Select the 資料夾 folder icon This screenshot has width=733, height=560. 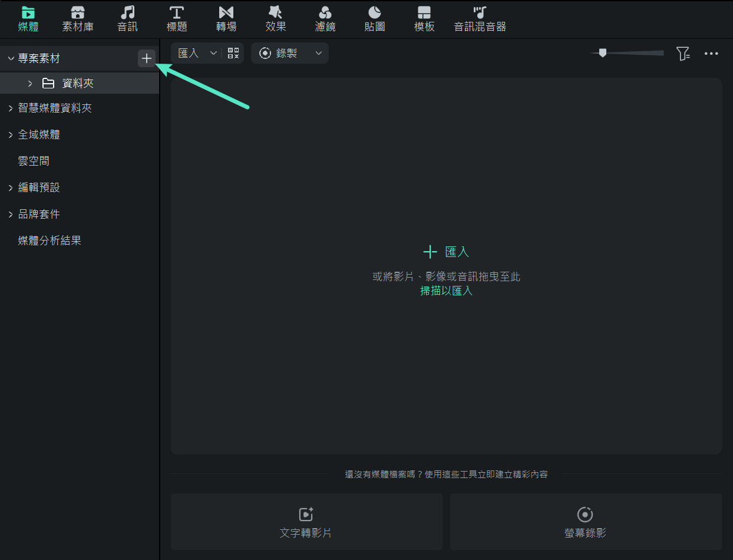[48, 84]
